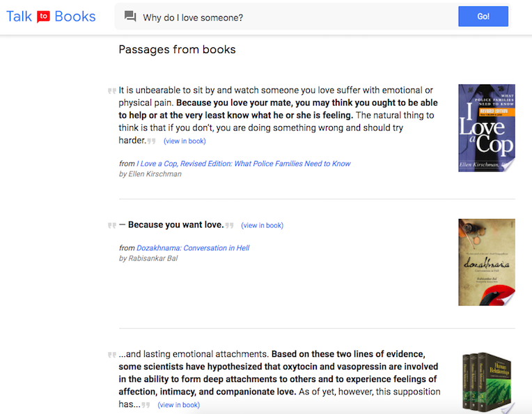This screenshot has width=532, height=414.
Task: Open "view in book" for the oxytocin passage
Action: click(x=178, y=405)
